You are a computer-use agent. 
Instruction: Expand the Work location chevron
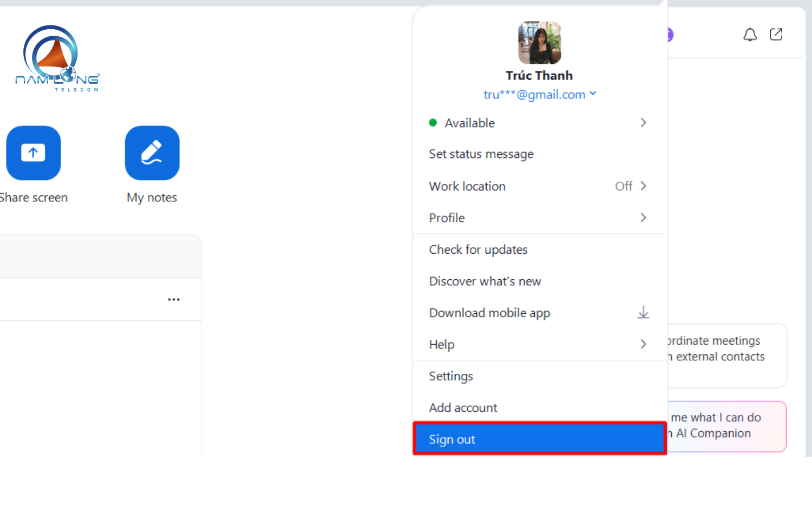tap(643, 186)
